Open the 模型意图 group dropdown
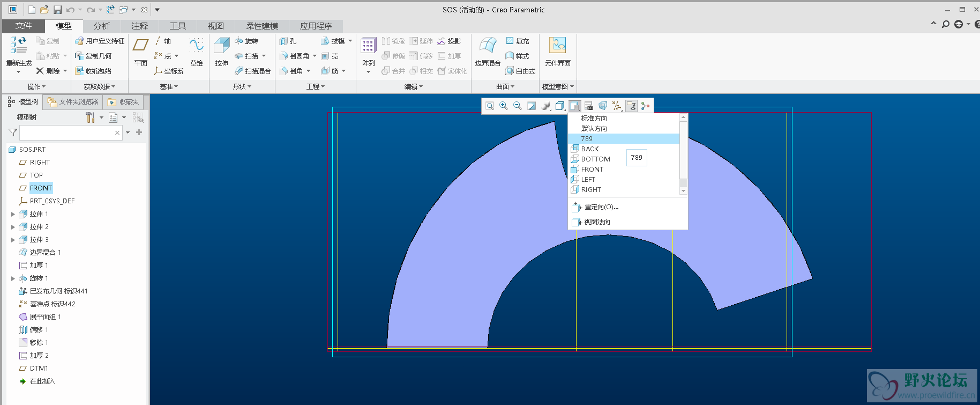 (558, 86)
